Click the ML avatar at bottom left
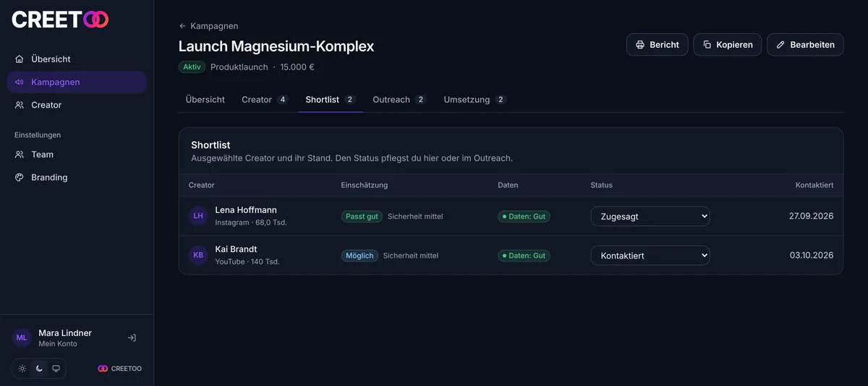Screen dimensions: 868x386 pos(22,337)
